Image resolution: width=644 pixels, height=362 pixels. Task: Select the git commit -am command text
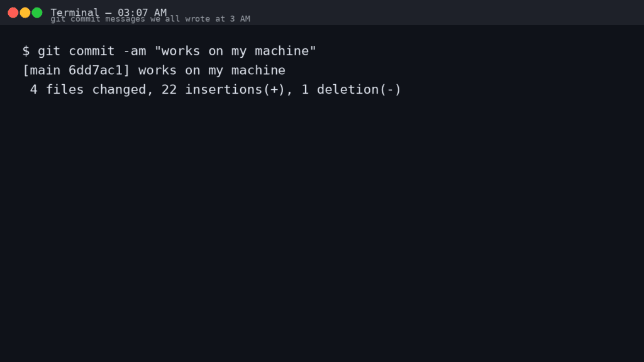91,51
